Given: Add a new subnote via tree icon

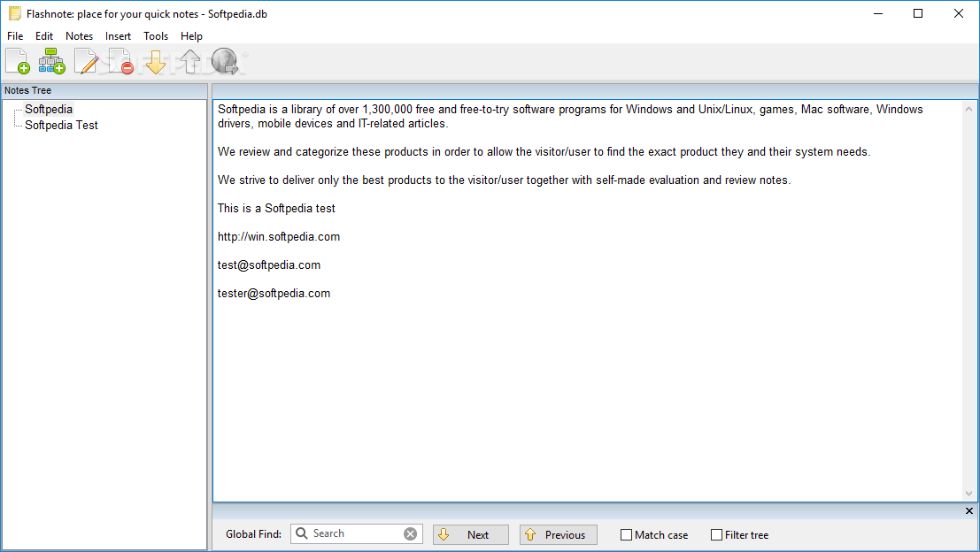Looking at the screenshot, I should pyautogui.click(x=52, y=61).
